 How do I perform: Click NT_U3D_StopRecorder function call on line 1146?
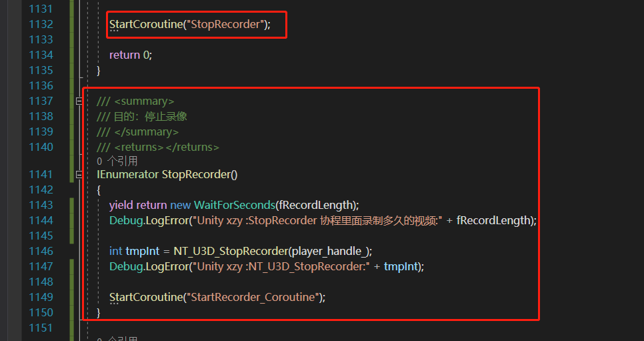231,251
